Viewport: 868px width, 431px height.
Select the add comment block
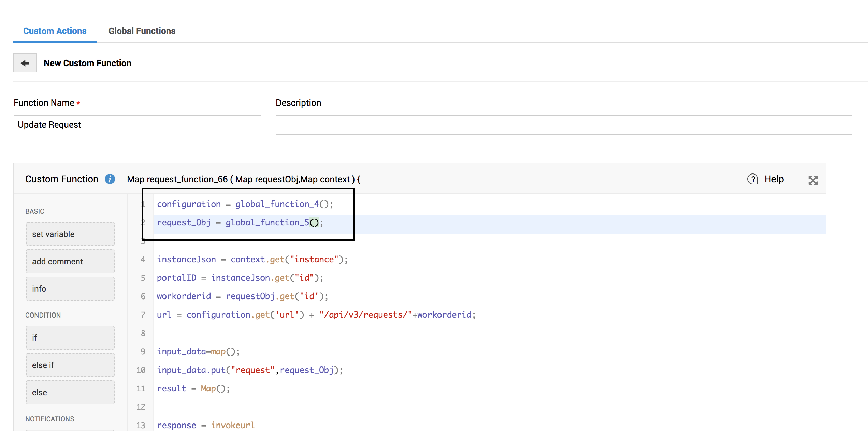click(70, 261)
